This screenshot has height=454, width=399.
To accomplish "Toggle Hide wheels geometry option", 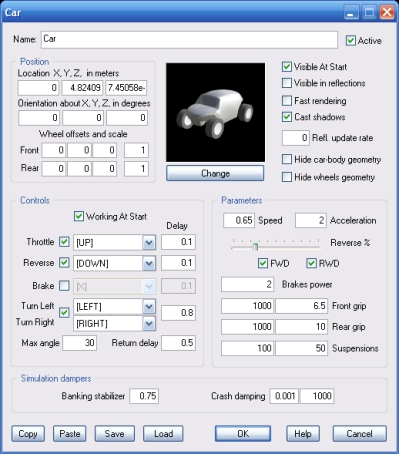I will (287, 177).
